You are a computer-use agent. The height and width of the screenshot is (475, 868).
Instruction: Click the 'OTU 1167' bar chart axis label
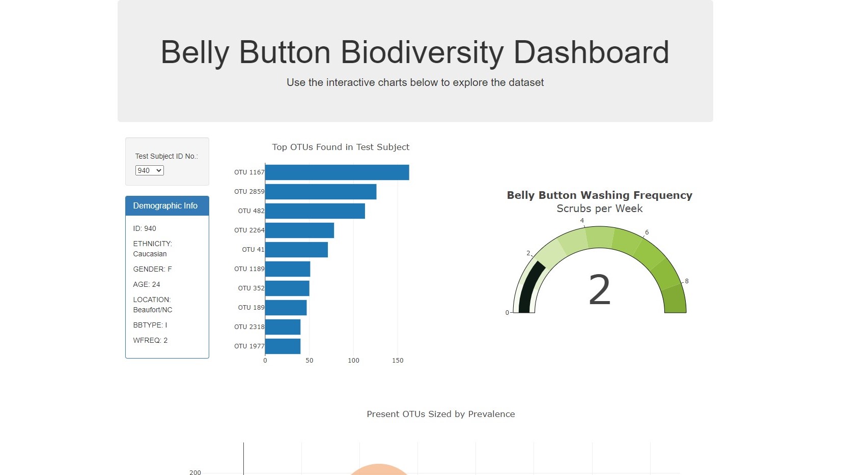coord(249,172)
